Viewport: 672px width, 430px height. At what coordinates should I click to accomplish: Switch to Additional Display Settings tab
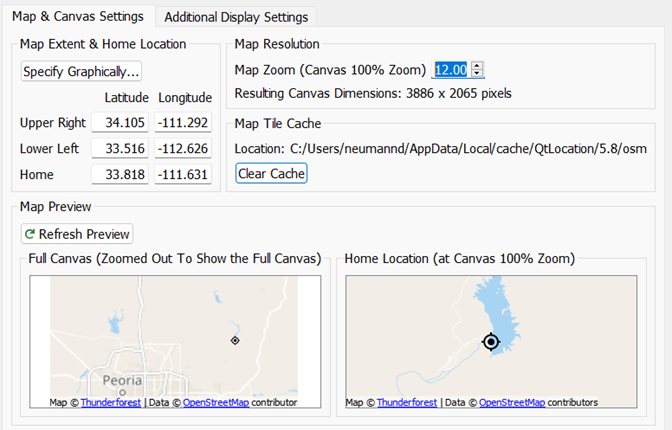click(237, 17)
